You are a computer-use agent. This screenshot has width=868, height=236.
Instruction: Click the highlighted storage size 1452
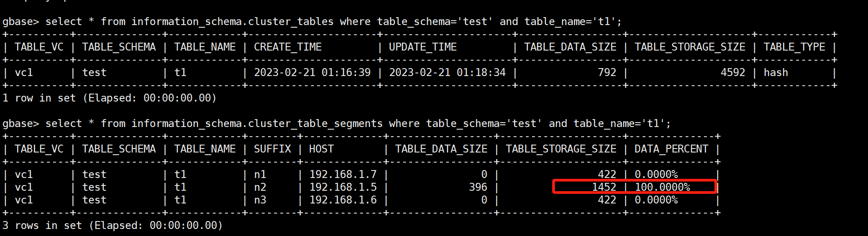[604, 187]
